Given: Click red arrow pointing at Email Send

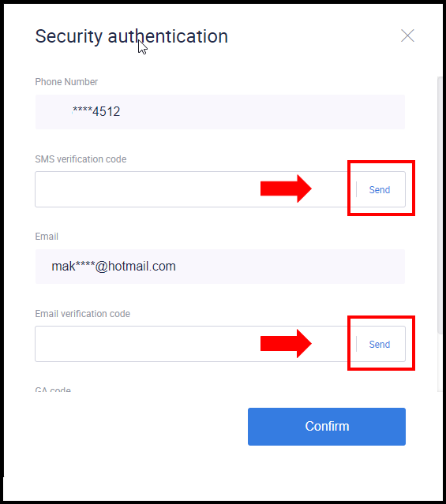Looking at the screenshot, I should 286,343.
